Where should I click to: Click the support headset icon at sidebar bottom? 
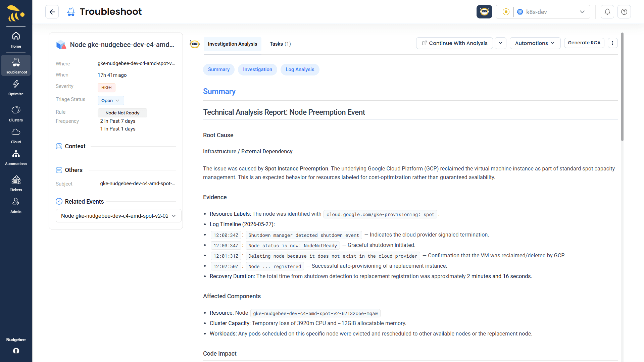[16, 351]
